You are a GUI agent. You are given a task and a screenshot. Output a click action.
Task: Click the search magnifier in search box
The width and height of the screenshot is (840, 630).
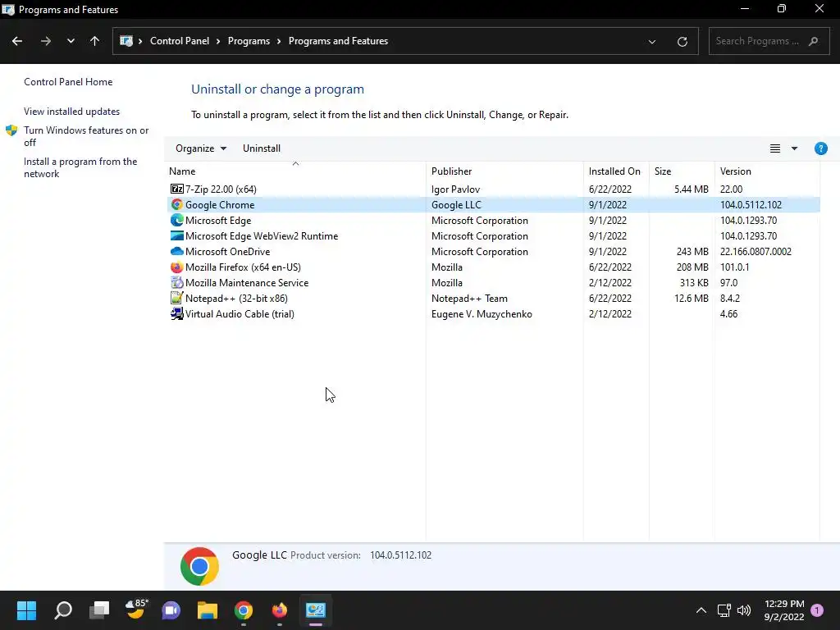point(813,41)
